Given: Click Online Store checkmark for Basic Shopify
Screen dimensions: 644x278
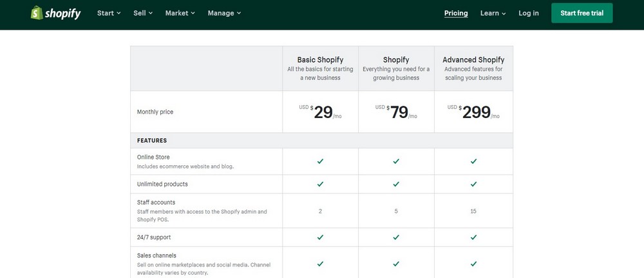Looking at the screenshot, I should pos(320,161).
